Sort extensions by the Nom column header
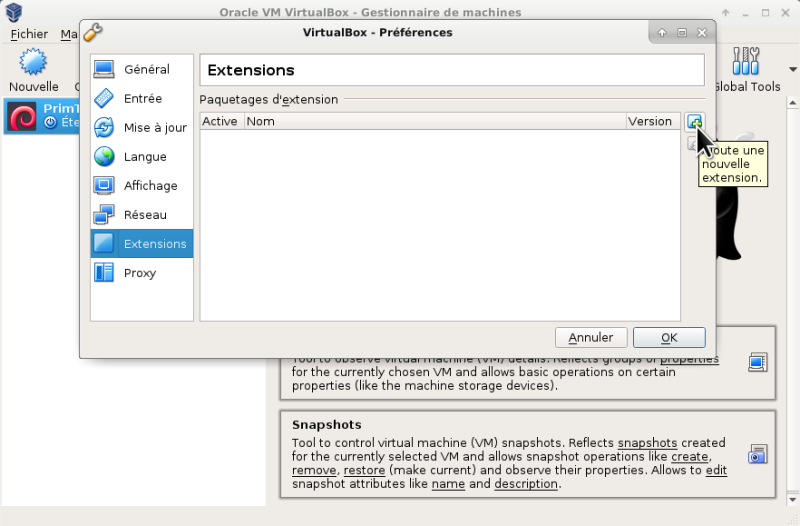The height and width of the screenshot is (526, 800). [435, 121]
